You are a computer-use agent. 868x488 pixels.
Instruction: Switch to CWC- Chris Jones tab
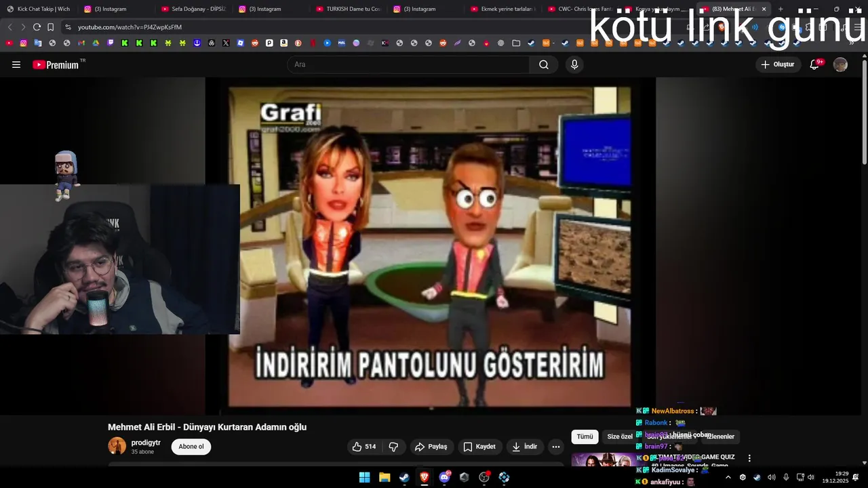[x=580, y=9]
